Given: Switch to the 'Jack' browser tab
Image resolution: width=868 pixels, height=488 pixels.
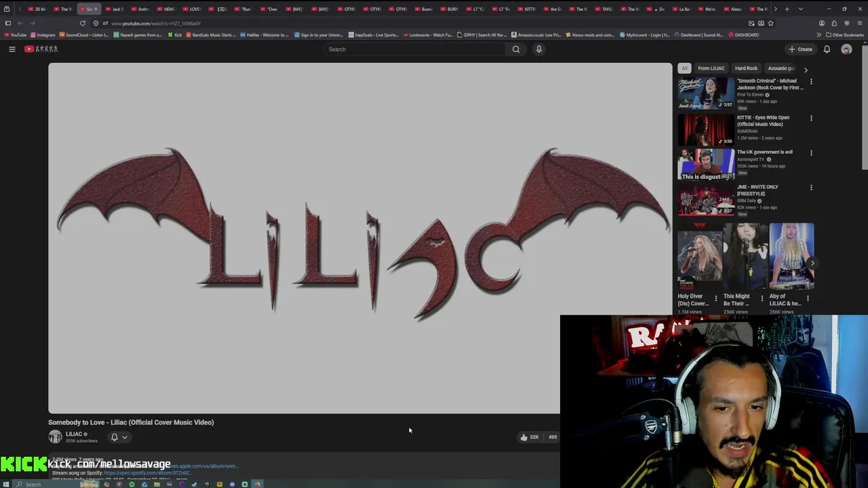Looking at the screenshot, I should tap(114, 9).
